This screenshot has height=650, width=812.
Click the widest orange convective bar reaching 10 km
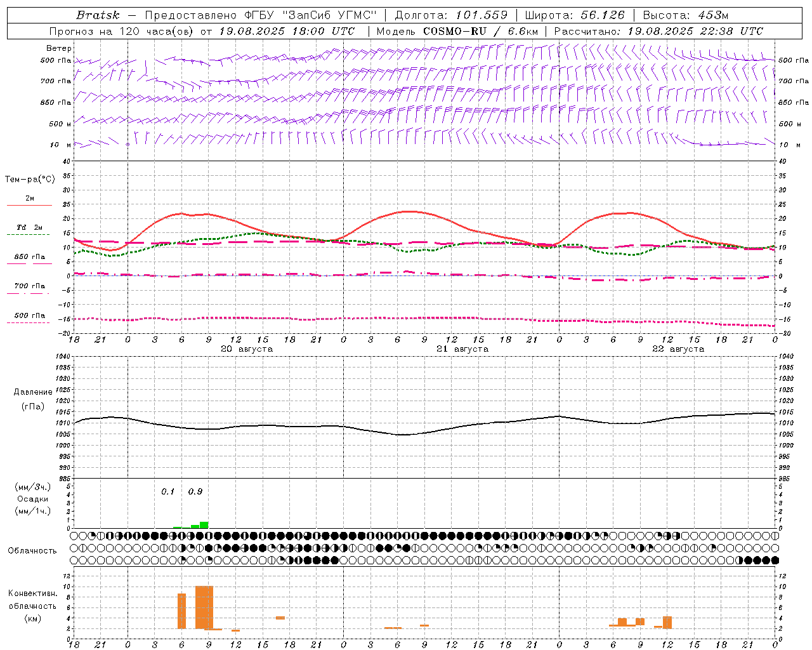pos(204,607)
